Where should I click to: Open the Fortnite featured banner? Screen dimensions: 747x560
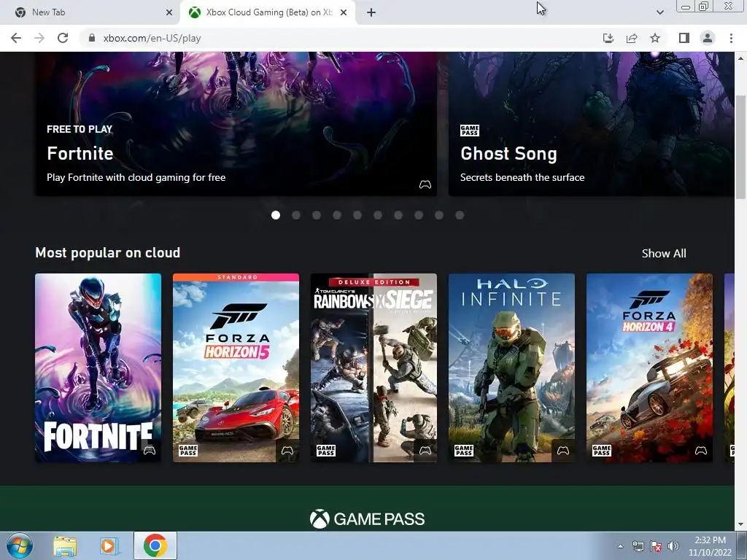click(x=236, y=124)
